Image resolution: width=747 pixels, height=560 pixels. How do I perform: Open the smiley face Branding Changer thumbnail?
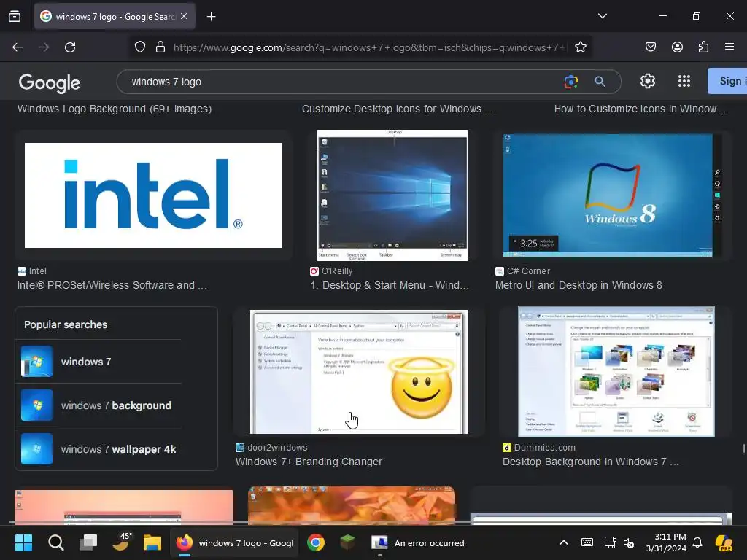click(359, 371)
